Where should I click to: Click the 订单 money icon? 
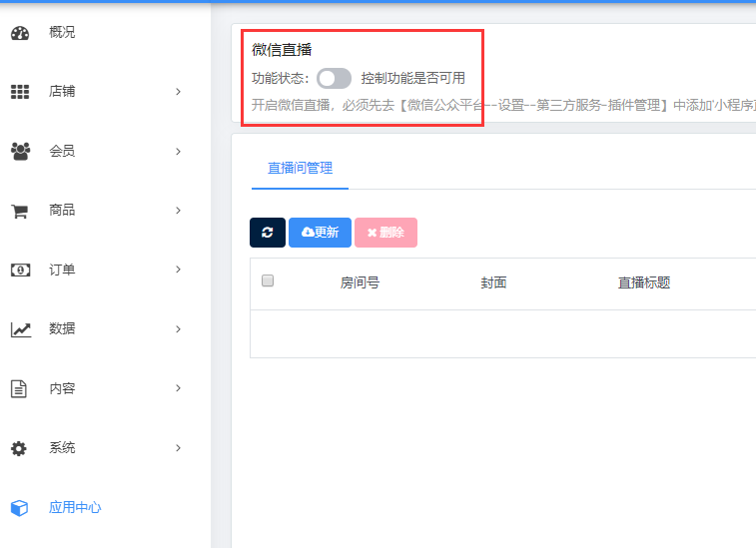coord(20,270)
